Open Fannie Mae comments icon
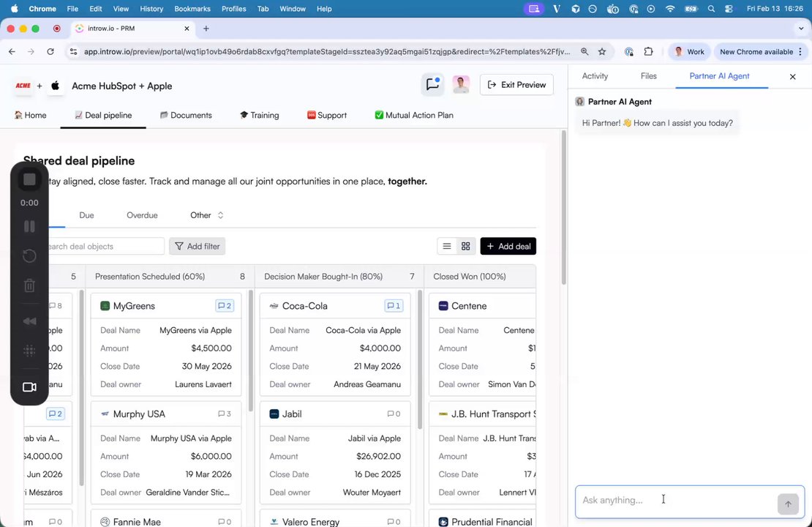This screenshot has width=812, height=527. (x=225, y=522)
